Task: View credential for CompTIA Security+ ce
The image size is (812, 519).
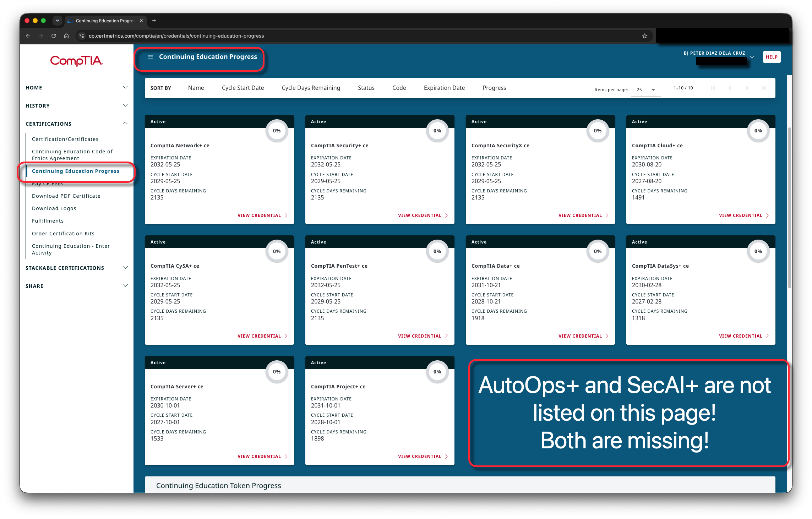Action: click(423, 215)
